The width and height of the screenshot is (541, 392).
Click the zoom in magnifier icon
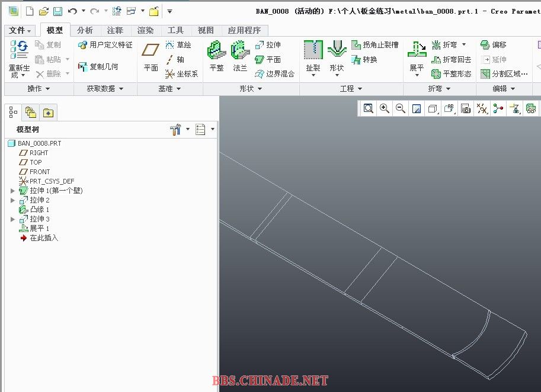pyautogui.click(x=385, y=108)
